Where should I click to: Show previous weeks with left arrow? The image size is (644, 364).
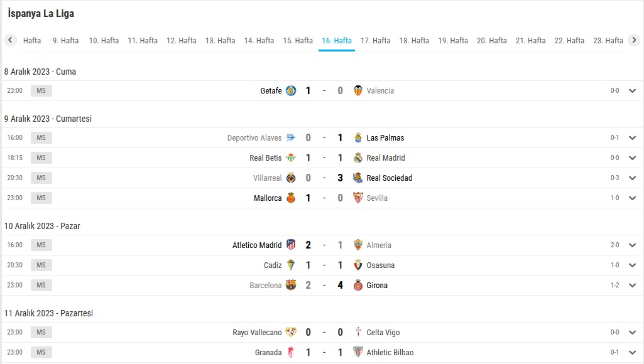point(10,40)
